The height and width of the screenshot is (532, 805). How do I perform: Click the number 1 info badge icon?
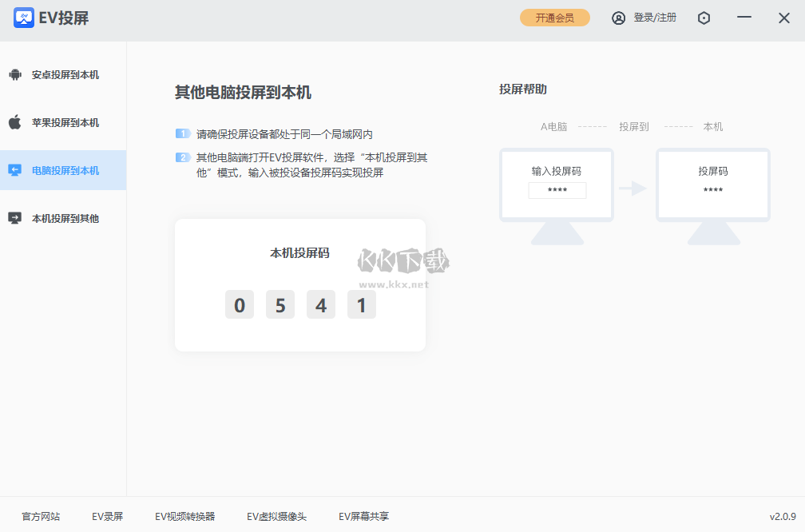[x=183, y=133]
